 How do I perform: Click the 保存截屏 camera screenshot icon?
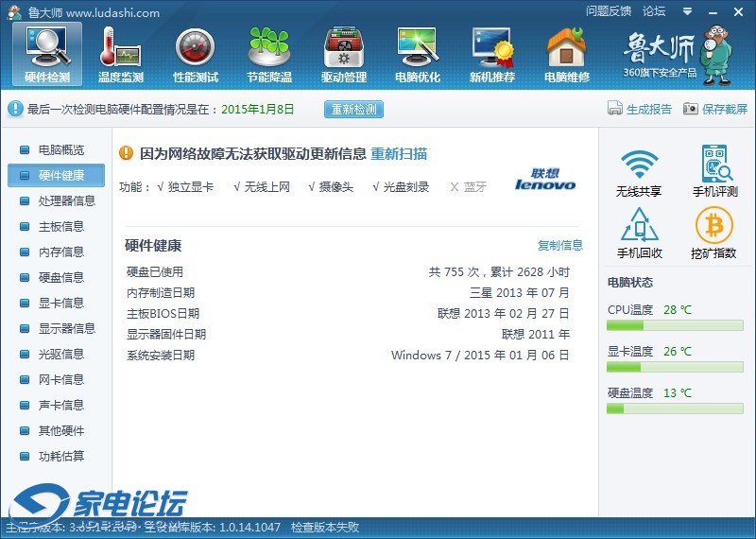pos(691,109)
